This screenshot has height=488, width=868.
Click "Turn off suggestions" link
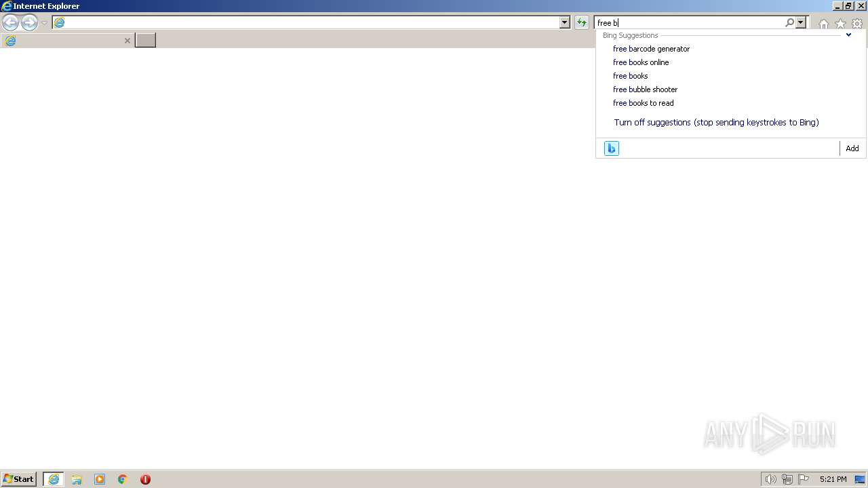tap(716, 123)
